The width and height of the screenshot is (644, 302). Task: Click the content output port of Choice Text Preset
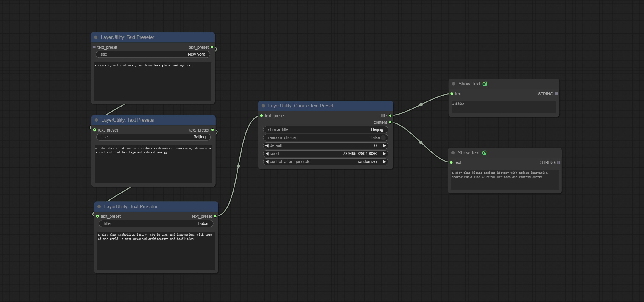[390, 122]
